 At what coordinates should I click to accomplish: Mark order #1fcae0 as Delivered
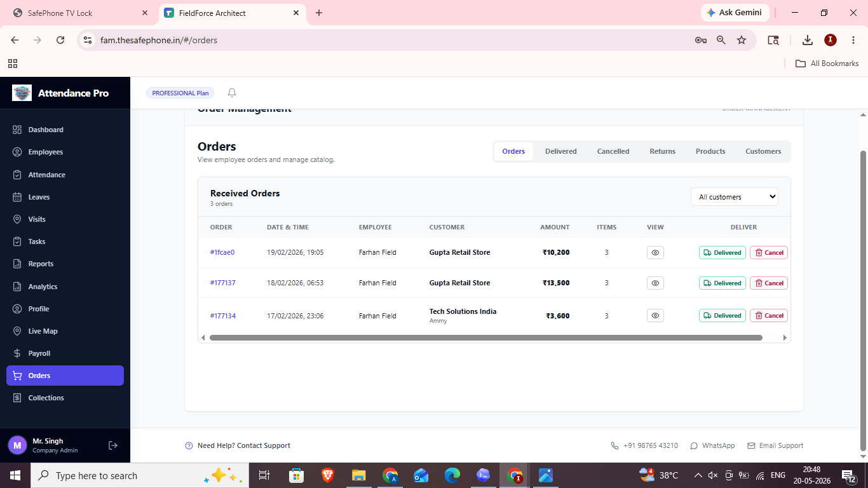(722, 252)
